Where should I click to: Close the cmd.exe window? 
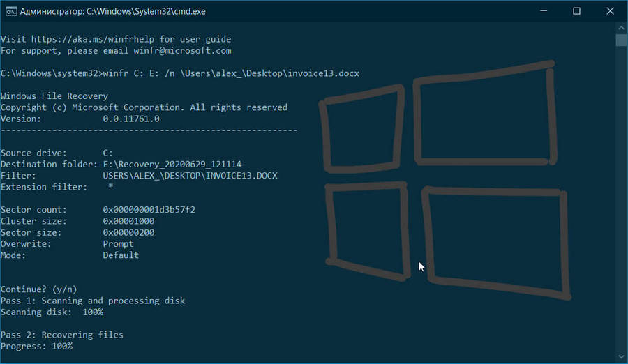(610, 11)
